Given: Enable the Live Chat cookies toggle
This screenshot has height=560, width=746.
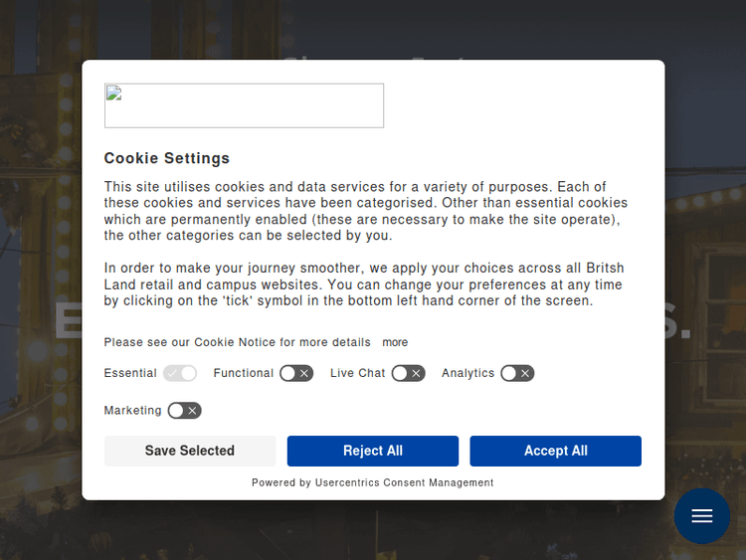Looking at the screenshot, I should pyautogui.click(x=408, y=373).
